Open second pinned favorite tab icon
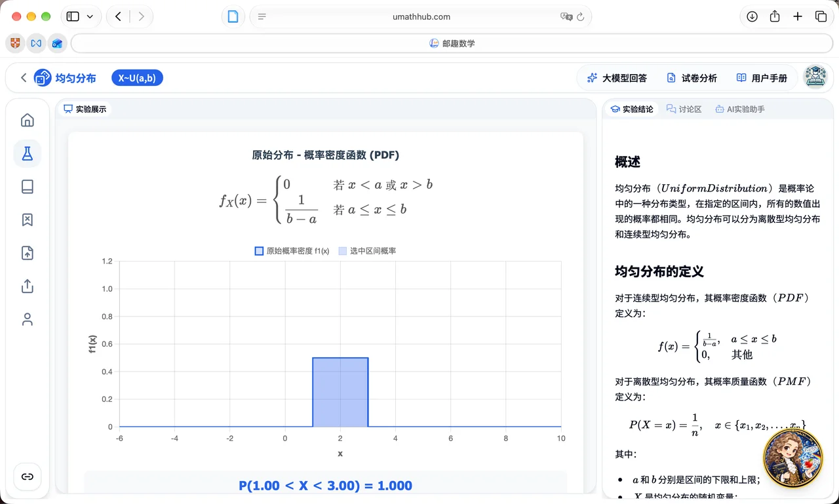 36,43
